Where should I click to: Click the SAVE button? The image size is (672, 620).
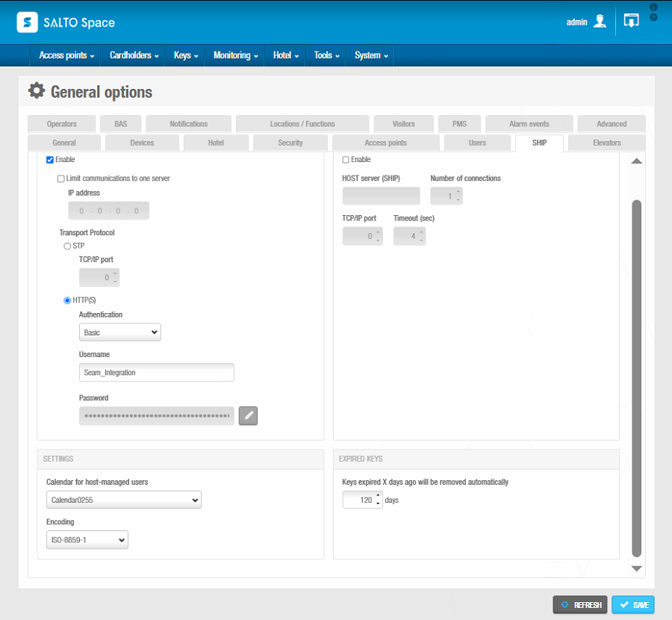pos(632,604)
